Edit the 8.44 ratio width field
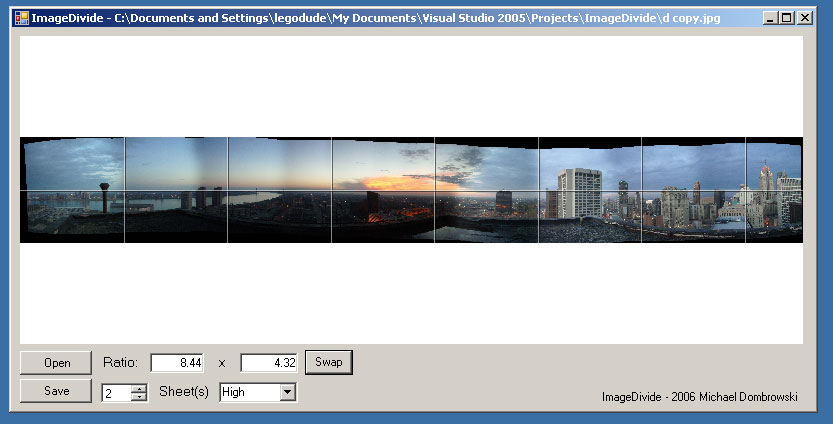The height and width of the screenshot is (424, 833). click(177, 363)
